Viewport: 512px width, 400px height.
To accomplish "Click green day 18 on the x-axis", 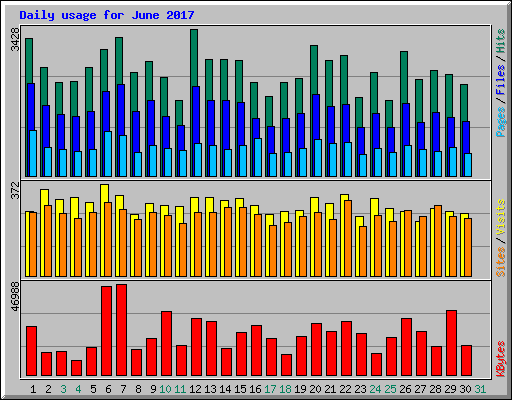I will [x=285, y=389].
